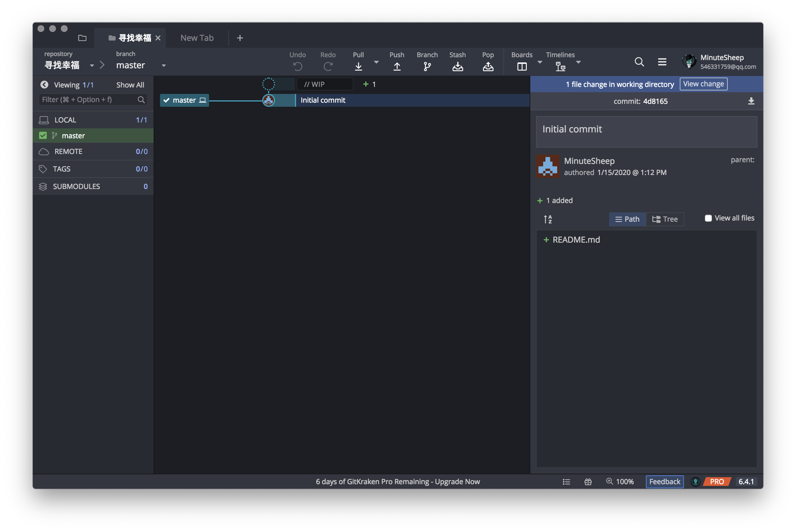Click the Push toolbar icon

click(397, 66)
